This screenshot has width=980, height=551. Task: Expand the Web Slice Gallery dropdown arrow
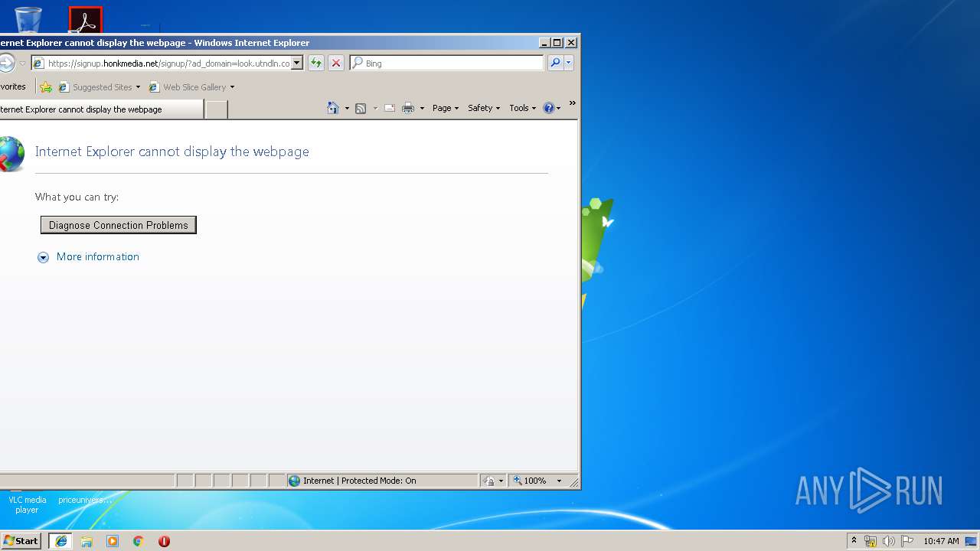232,87
